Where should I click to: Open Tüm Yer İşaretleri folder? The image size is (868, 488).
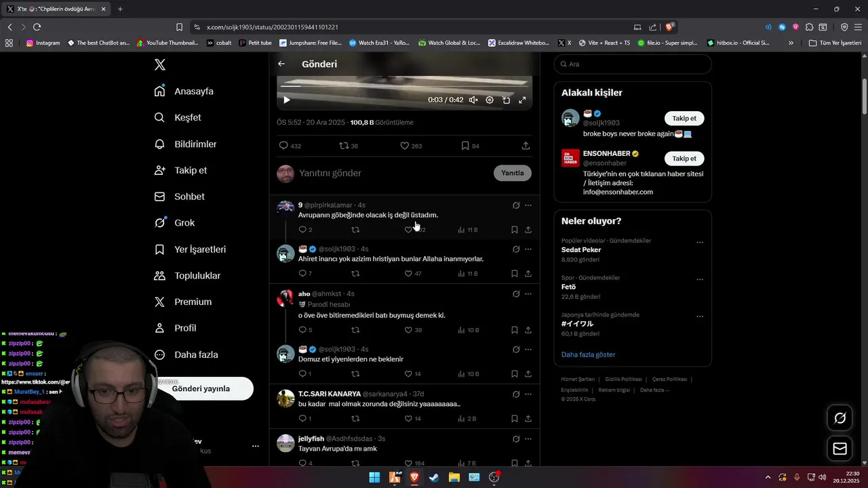pyautogui.click(x=835, y=43)
